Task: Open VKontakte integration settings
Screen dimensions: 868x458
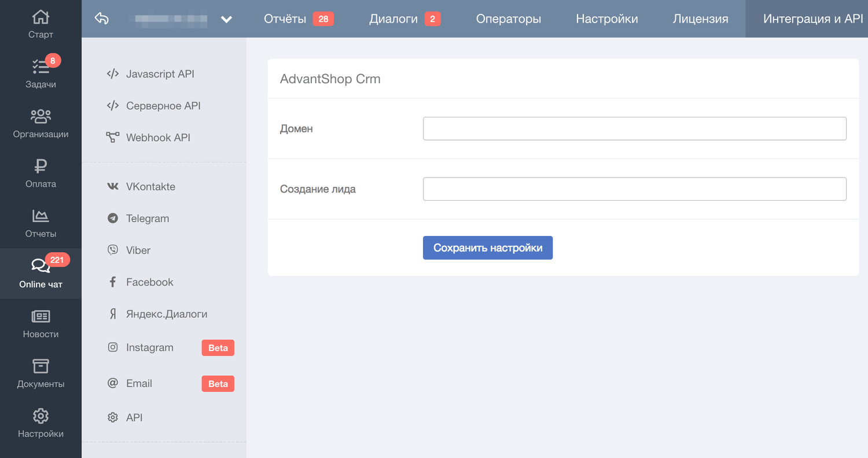Action: coord(150,187)
